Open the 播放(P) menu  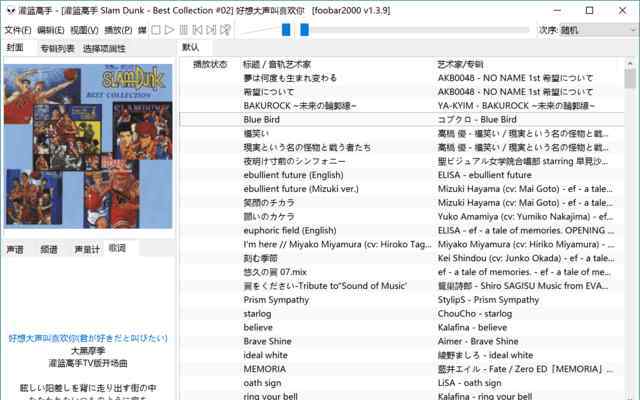(x=118, y=30)
